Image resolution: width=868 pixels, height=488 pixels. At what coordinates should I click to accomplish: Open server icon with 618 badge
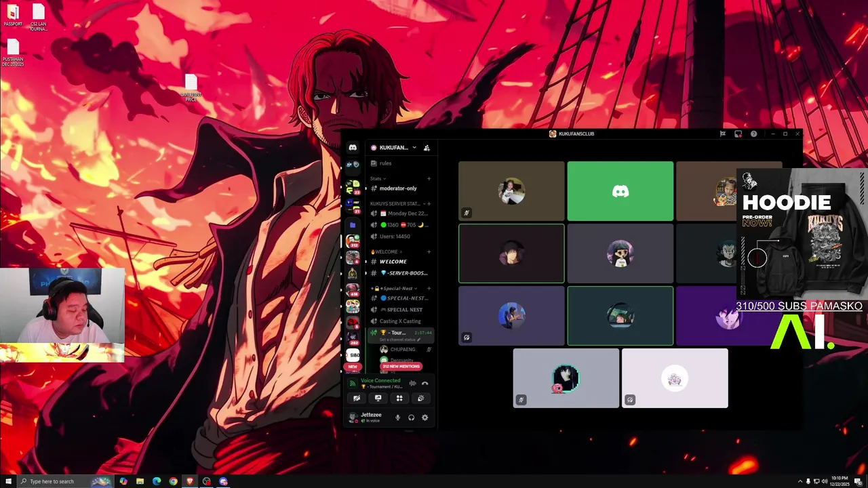353,291
